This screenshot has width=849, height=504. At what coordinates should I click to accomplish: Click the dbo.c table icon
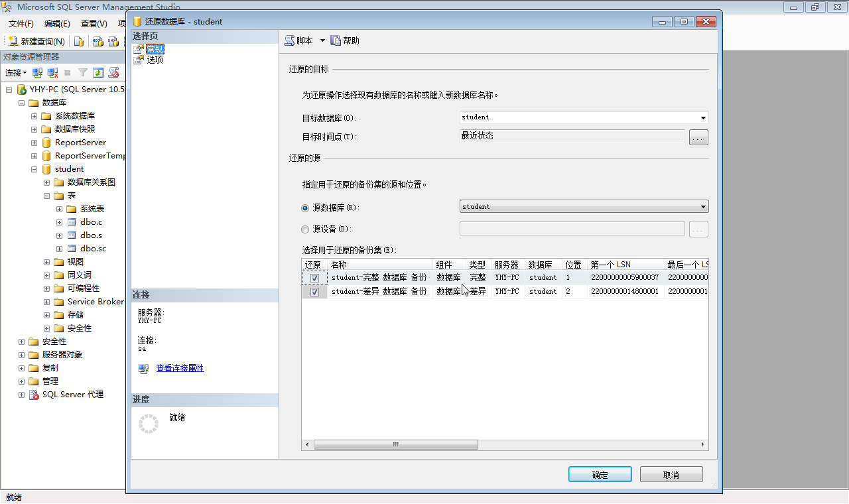click(x=72, y=222)
